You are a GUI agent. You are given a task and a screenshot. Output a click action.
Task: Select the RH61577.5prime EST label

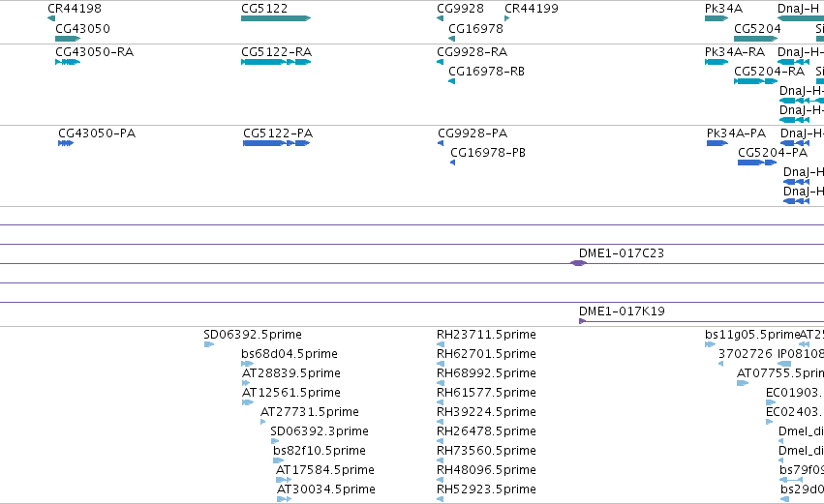487,393
